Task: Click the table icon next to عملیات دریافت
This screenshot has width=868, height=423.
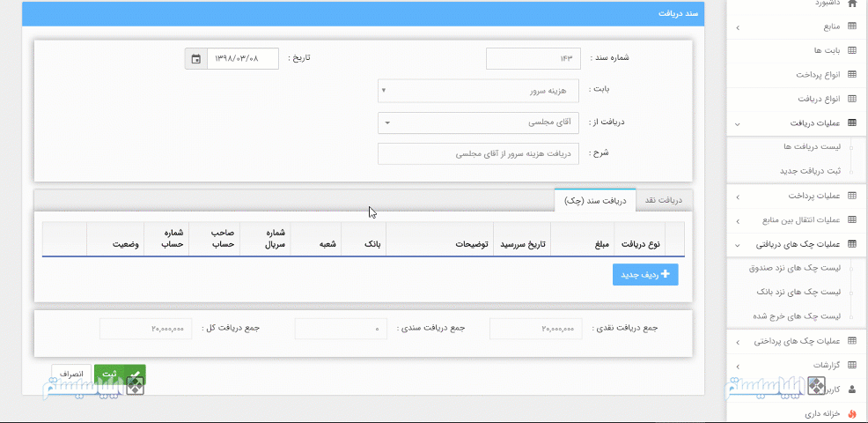Action: pyautogui.click(x=852, y=123)
